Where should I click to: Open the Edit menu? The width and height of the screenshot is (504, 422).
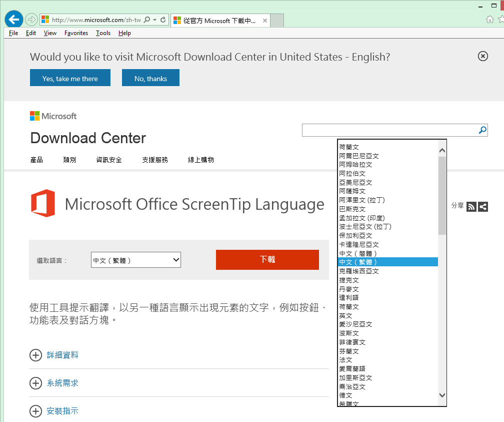[x=31, y=33]
